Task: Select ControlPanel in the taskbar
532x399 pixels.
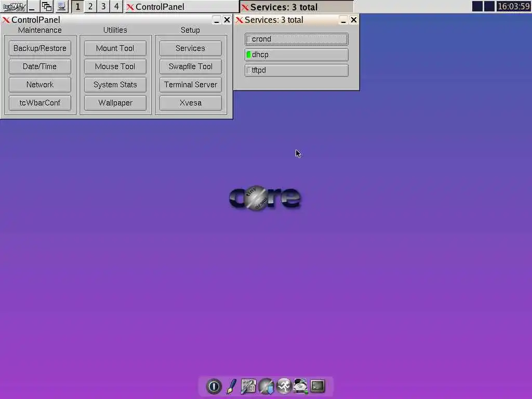Action: pyautogui.click(x=181, y=6)
